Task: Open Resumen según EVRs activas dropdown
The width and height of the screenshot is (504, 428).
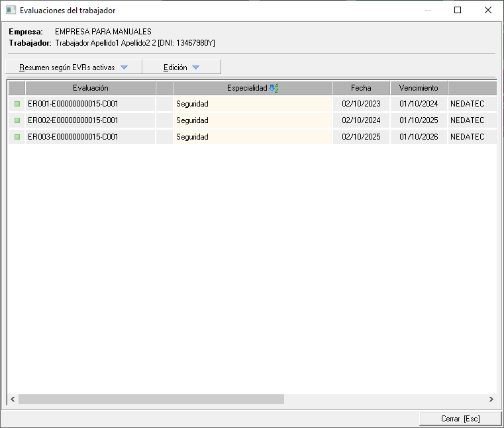Action: pos(74,67)
